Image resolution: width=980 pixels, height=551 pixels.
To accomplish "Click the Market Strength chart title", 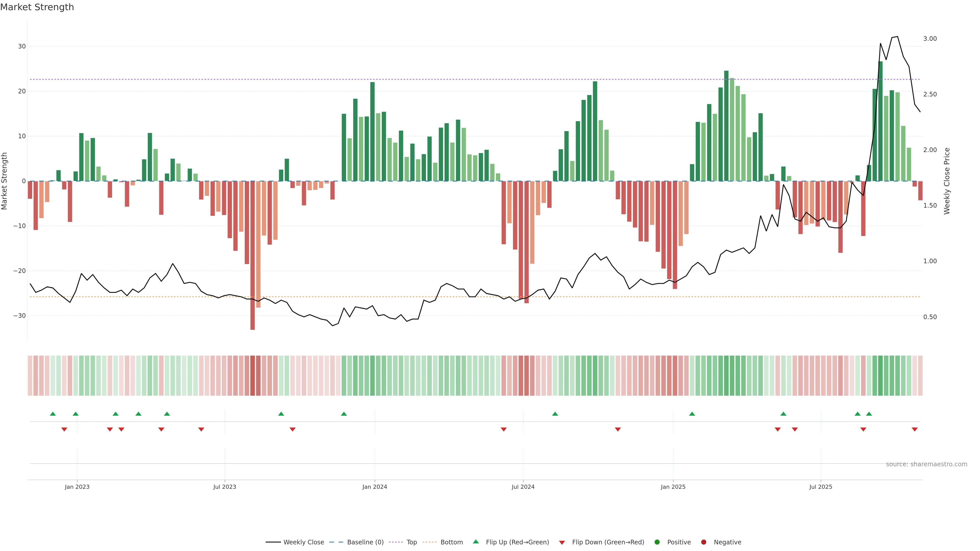I will pos(37,7).
